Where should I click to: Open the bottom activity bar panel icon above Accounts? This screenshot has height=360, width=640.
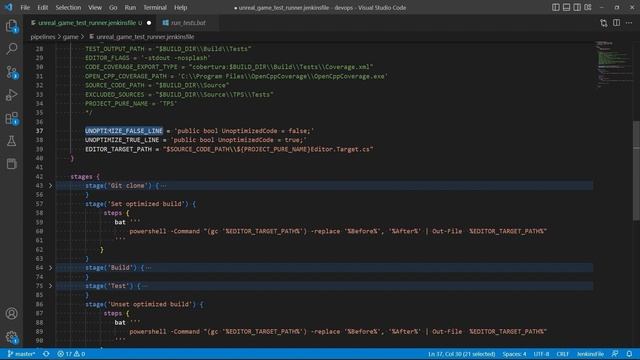11,164
